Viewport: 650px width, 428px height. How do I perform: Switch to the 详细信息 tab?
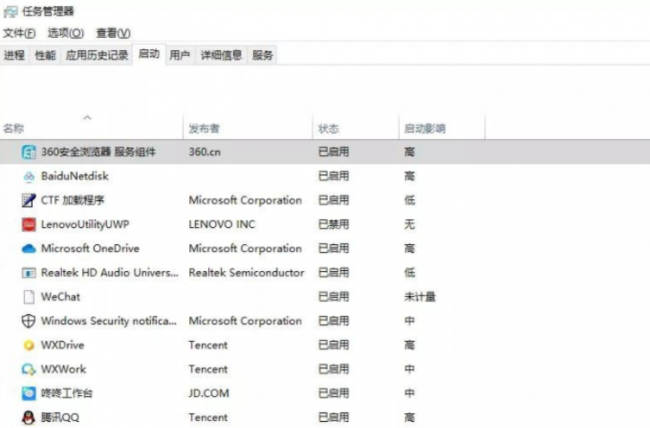pyautogui.click(x=221, y=55)
